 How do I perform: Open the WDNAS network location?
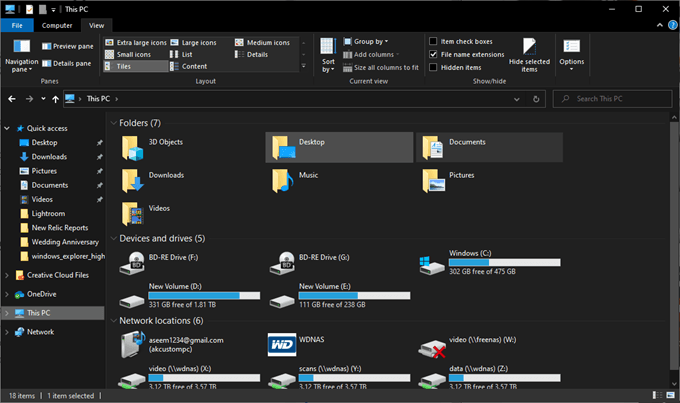(283, 345)
